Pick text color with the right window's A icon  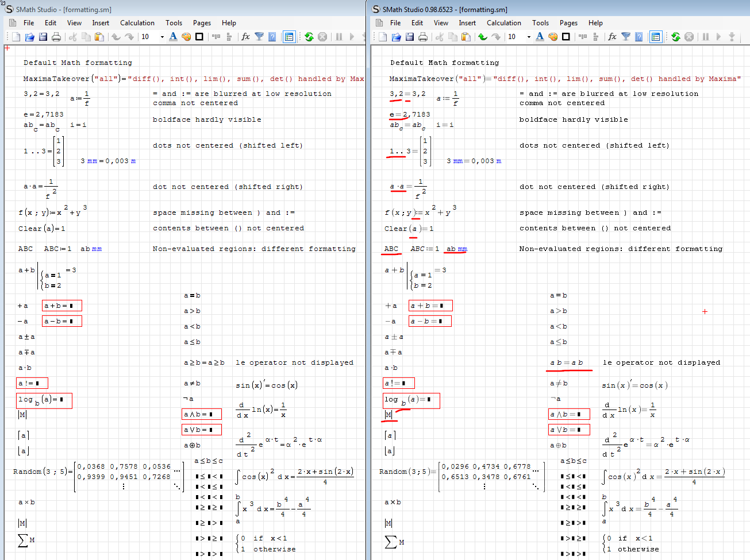540,37
